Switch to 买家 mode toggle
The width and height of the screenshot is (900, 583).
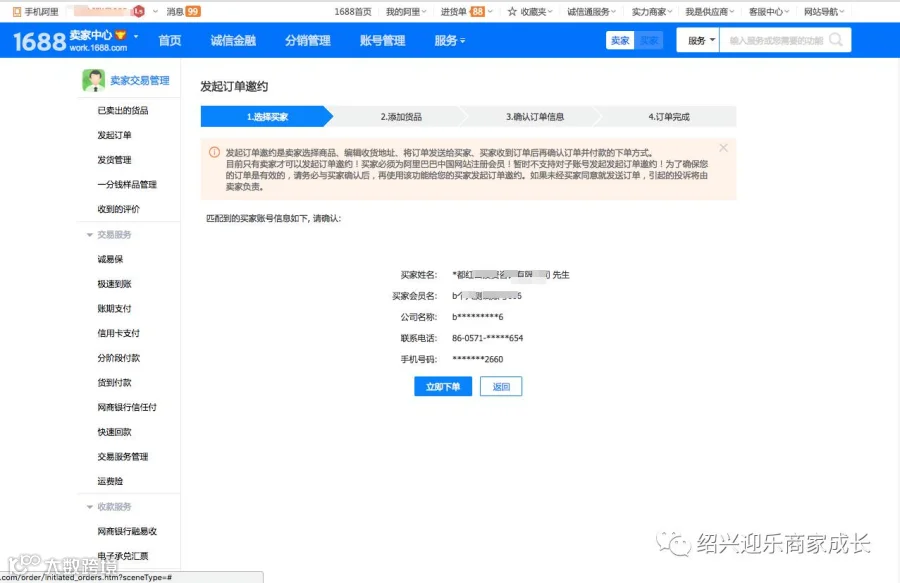[649, 40]
